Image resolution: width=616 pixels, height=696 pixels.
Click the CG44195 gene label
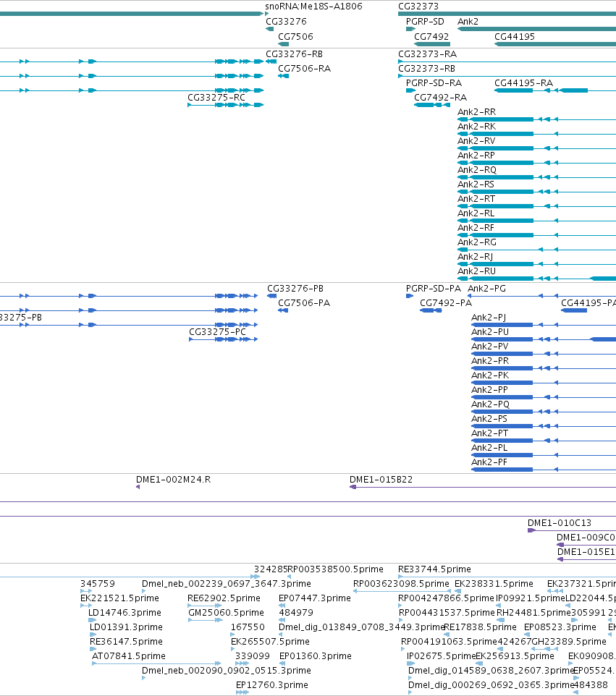[x=515, y=36]
